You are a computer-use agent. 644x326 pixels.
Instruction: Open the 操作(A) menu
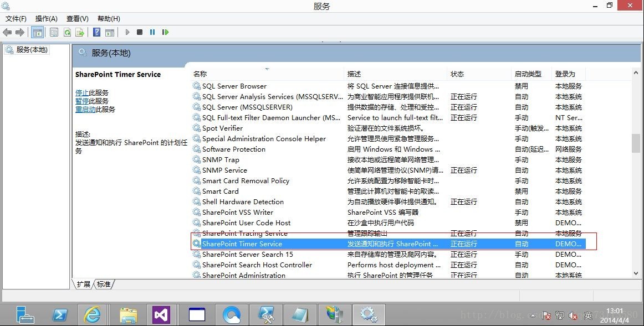click(x=47, y=18)
